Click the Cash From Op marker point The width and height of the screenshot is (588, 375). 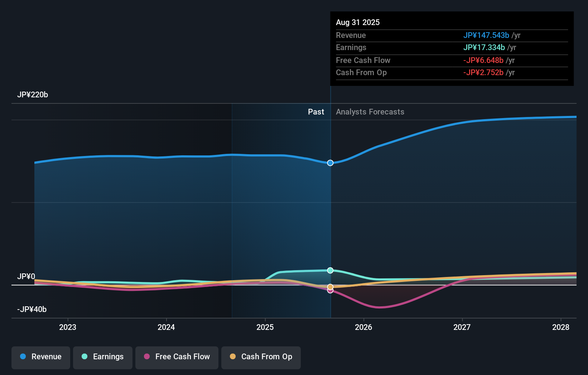click(x=330, y=286)
